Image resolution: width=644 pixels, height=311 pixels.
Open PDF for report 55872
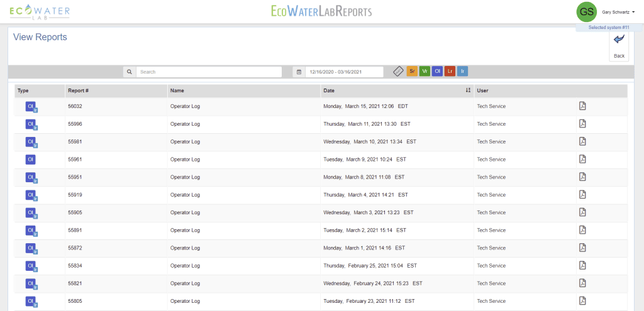tap(582, 248)
